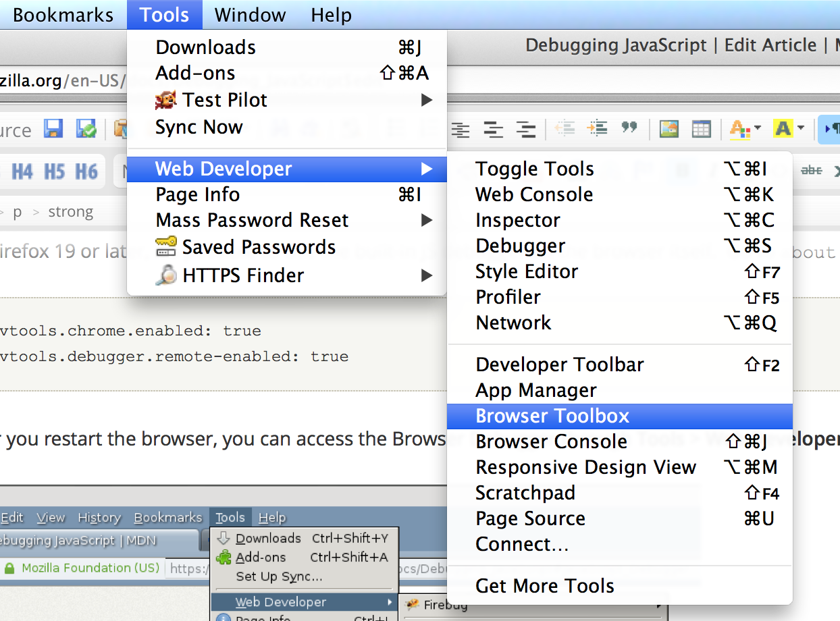The image size is (840, 621).
Task: Increase the paragraph indent
Action: pos(597,130)
